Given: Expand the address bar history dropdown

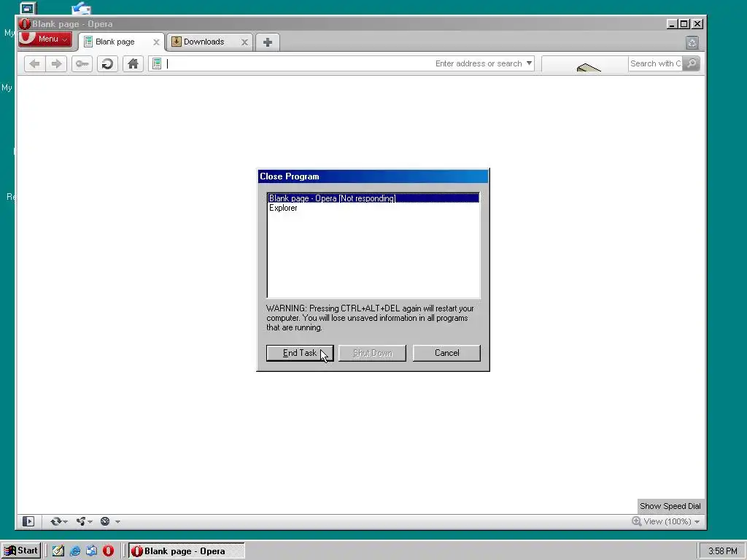Looking at the screenshot, I should click(529, 63).
